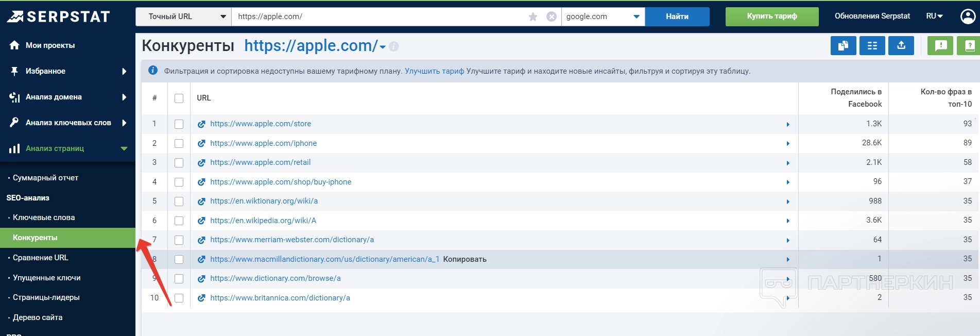Open the Serpstat logo home link
This screenshot has height=336, width=980.
(58, 16)
